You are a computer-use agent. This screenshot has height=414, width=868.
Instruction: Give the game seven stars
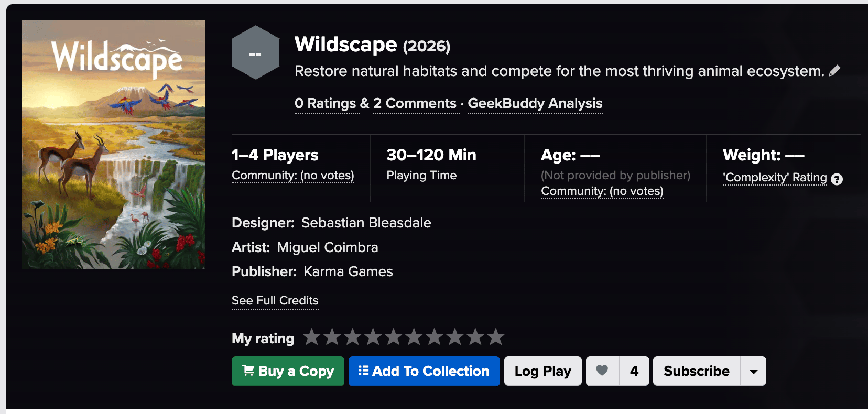click(435, 337)
